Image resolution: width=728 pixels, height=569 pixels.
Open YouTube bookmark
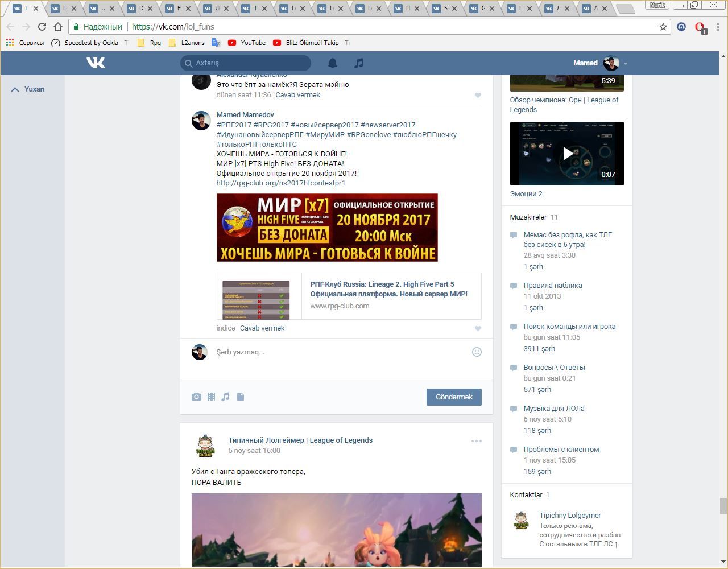point(247,43)
